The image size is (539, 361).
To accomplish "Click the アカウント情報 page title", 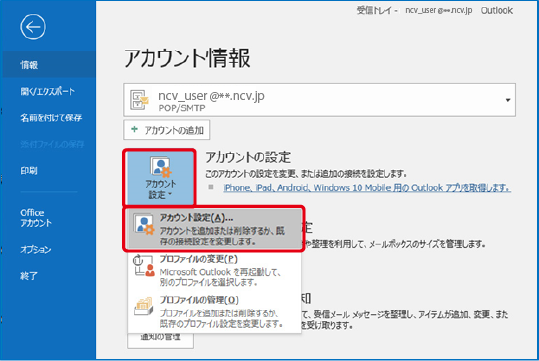I will (x=187, y=58).
